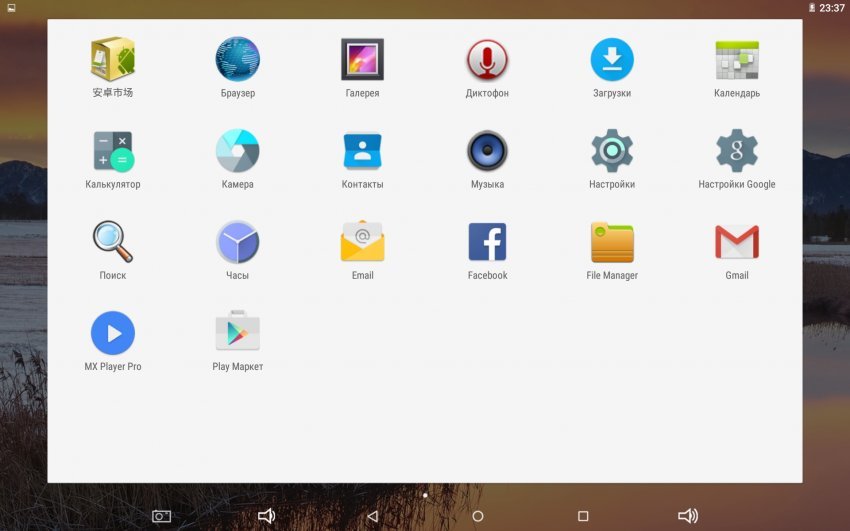Viewport: 850px width, 531px height.
Task: Open the Камера app
Action: (237, 150)
